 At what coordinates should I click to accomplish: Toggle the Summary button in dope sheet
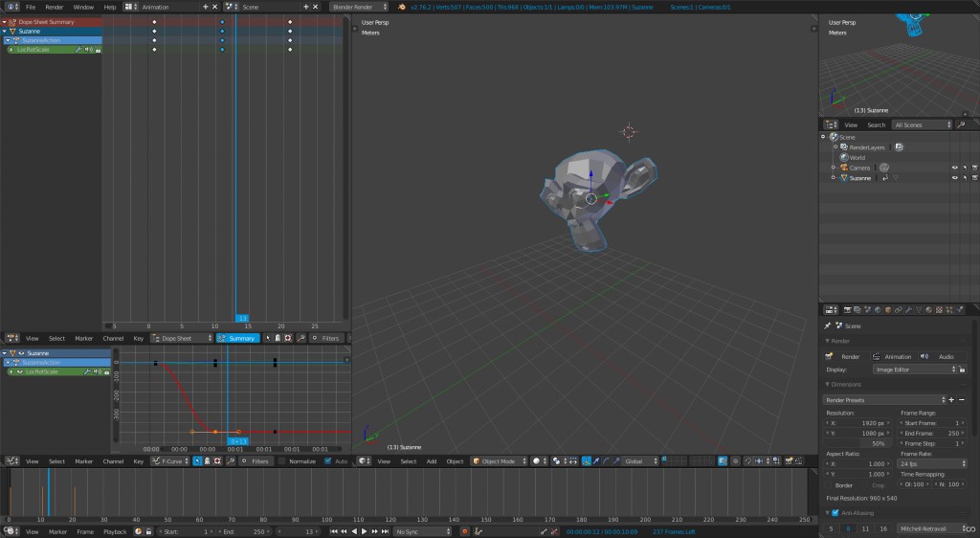237,338
